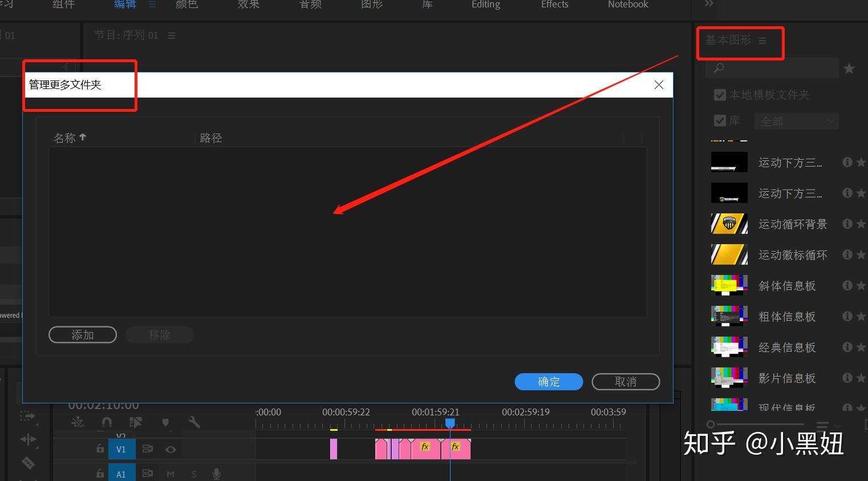Show overflow workspaces with the double chevron

(709, 4)
